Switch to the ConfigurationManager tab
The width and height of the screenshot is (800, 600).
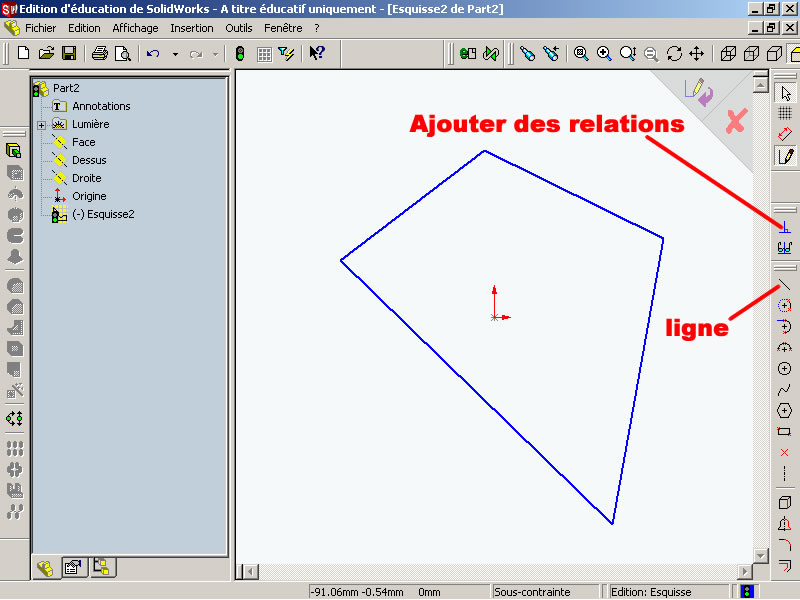(x=102, y=567)
